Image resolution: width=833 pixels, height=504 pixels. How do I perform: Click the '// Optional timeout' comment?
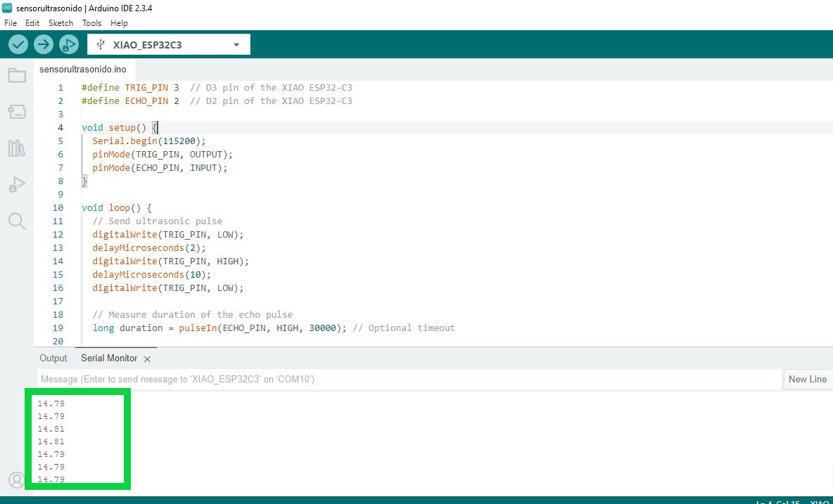coord(404,328)
